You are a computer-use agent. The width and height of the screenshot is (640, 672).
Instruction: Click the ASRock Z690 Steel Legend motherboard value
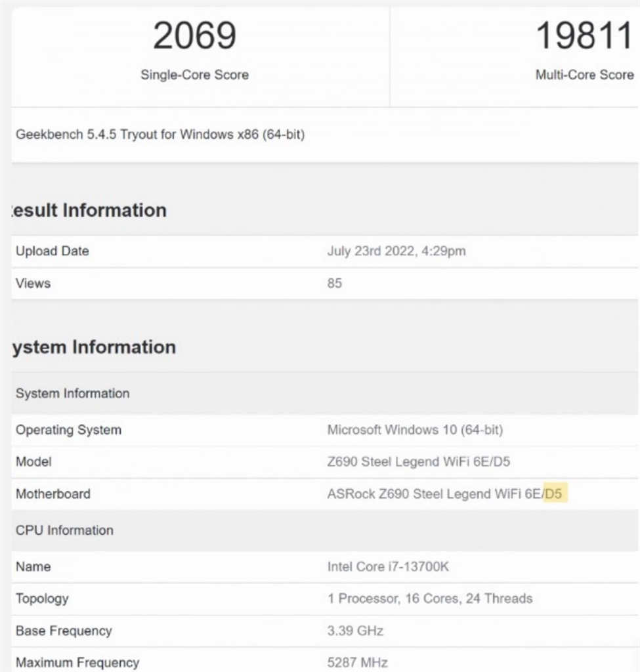[x=433, y=494]
